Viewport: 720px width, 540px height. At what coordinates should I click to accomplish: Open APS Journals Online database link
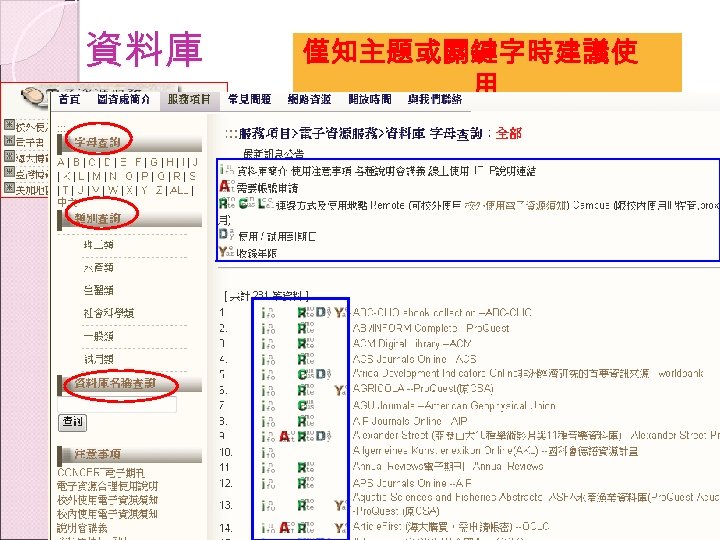point(412,483)
